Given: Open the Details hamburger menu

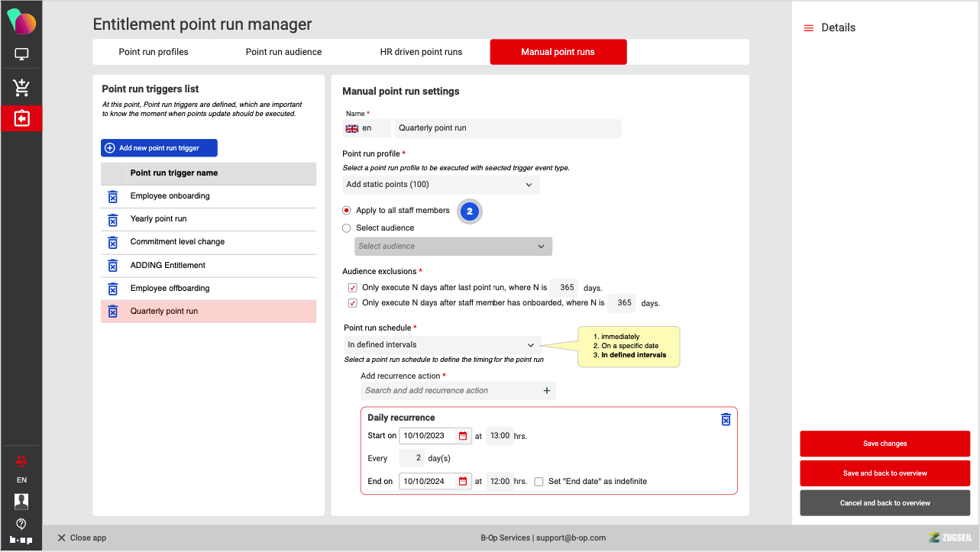Looking at the screenshot, I should [808, 28].
